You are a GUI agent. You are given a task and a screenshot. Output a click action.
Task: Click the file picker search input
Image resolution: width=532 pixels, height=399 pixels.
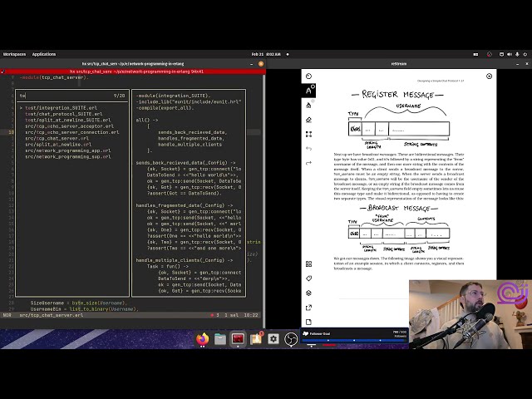click(x=65, y=96)
